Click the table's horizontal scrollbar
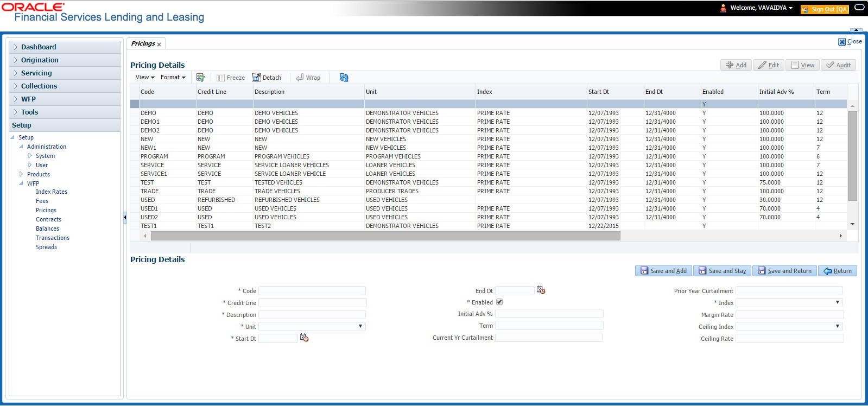The width and height of the screenshot is (868, 406). (x=385, y=236)
